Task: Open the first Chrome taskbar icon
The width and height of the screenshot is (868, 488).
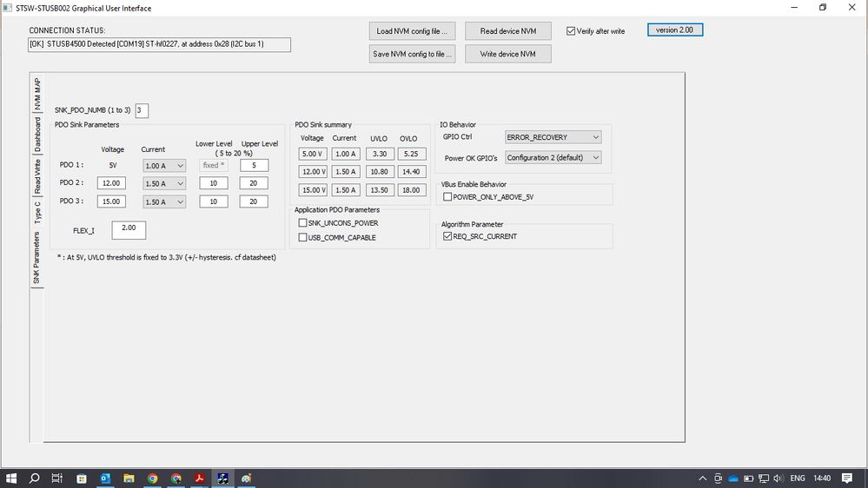Action: coord(152,478)
